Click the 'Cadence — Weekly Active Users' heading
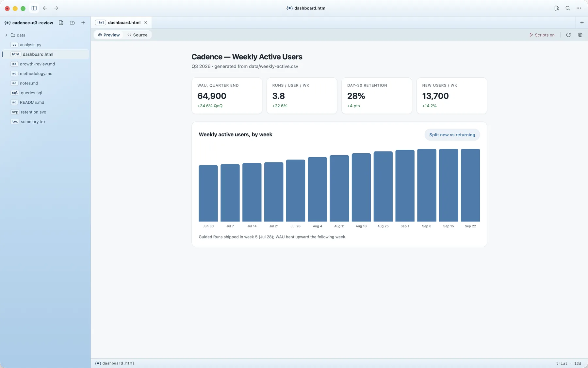This screenshot has height=368, width=588. [247, 57]
